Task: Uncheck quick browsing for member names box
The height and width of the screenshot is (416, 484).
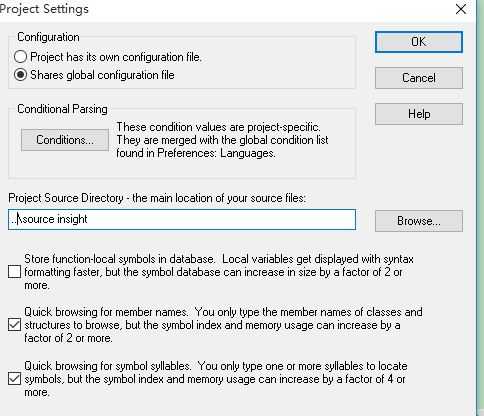Action: click(x=14, y=325)
